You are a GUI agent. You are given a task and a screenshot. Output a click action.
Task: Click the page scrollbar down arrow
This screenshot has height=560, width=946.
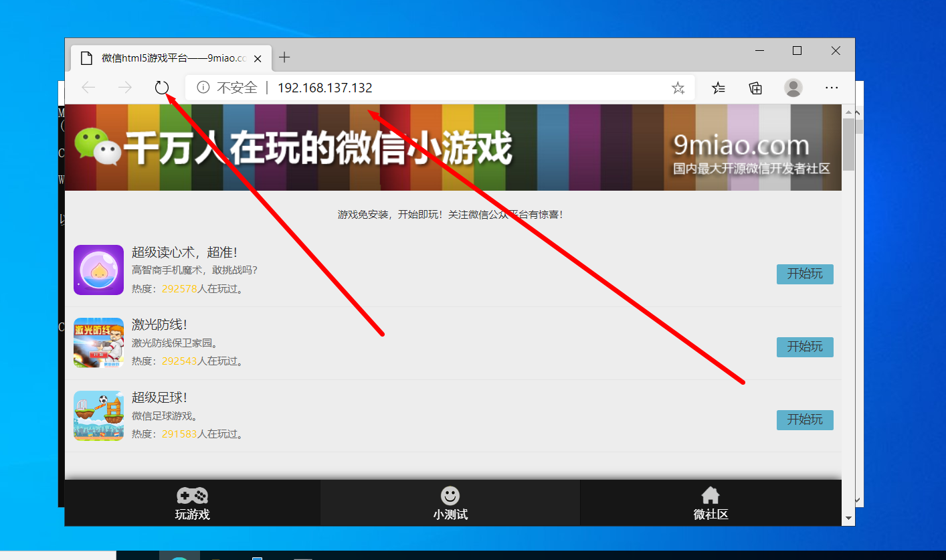849,519
